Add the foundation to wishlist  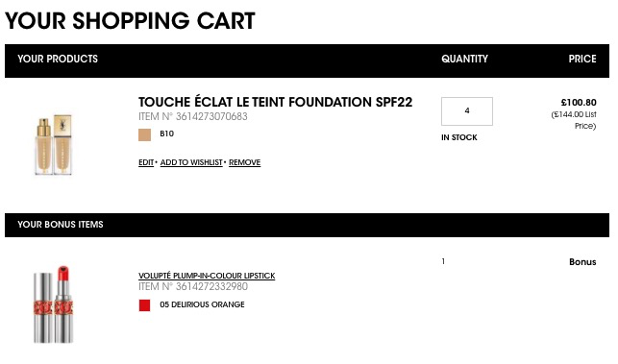[x=191, y=162]
